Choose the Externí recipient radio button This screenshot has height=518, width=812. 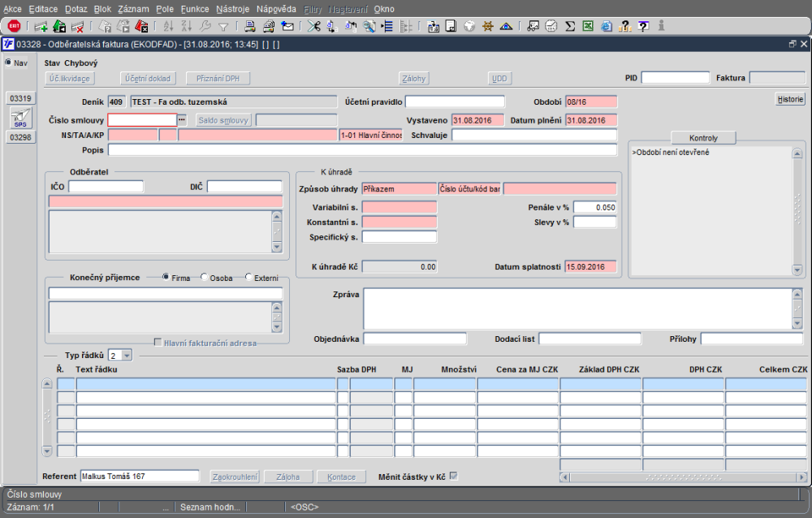point(248,278)
